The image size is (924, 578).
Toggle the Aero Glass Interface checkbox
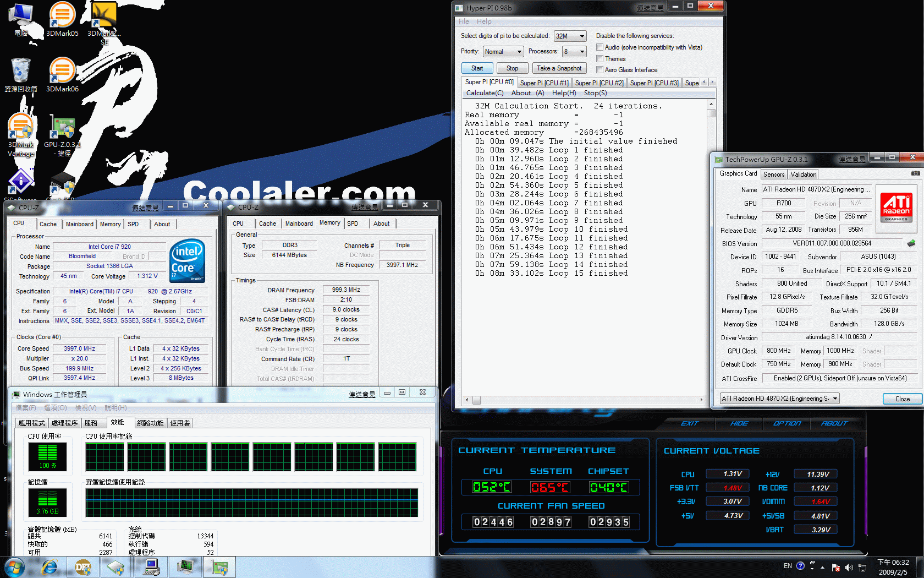[600, 70]
